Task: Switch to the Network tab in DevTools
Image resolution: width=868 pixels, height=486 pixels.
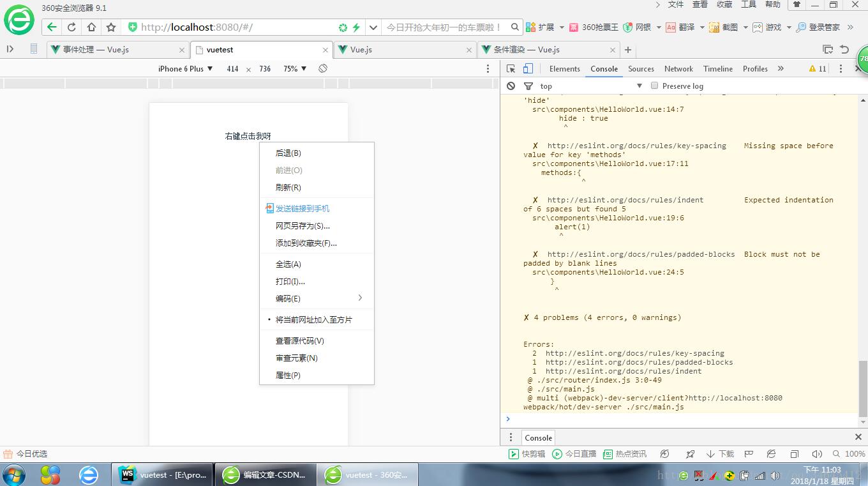Action: click(x=678, y=68)
